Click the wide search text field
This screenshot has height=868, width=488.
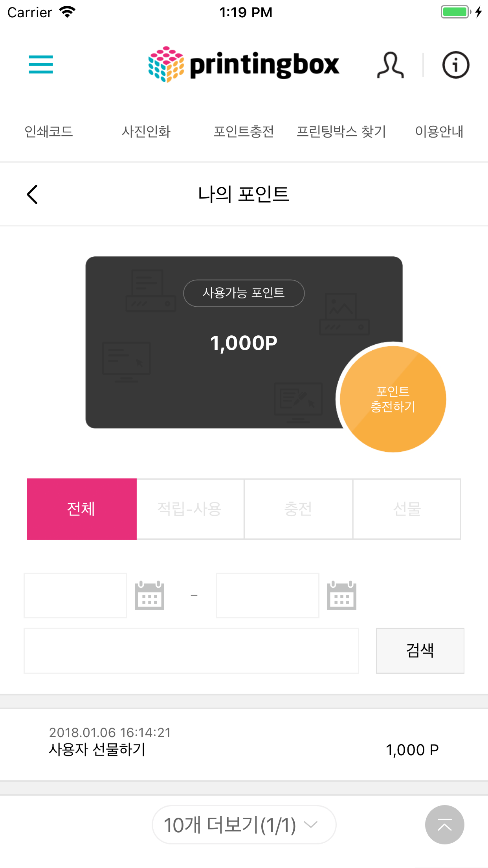[x=191, y=651]
